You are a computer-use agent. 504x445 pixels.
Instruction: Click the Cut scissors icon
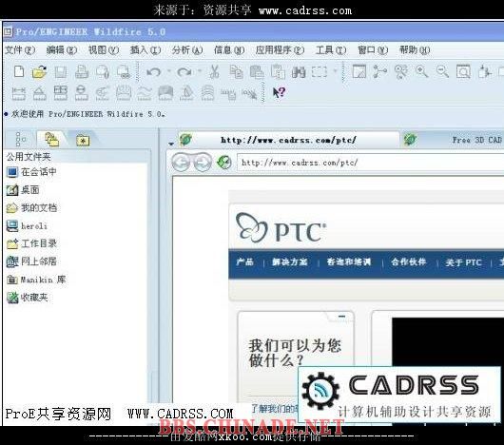click(214, 71)
